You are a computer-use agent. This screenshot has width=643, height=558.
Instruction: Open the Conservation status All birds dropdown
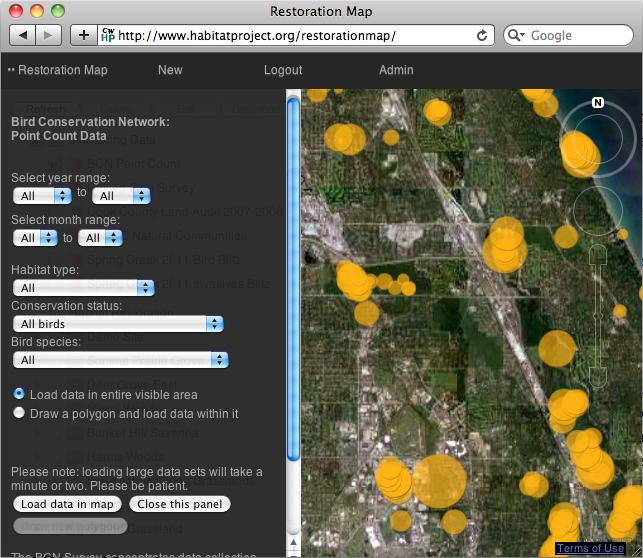point(118,324)
